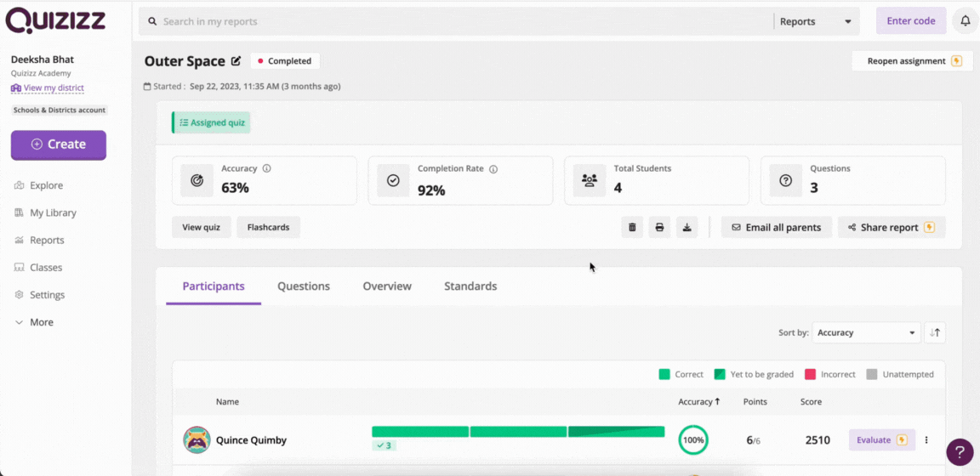Click the 2510 score value
980x476 pixels.
[x=818, y=440]
